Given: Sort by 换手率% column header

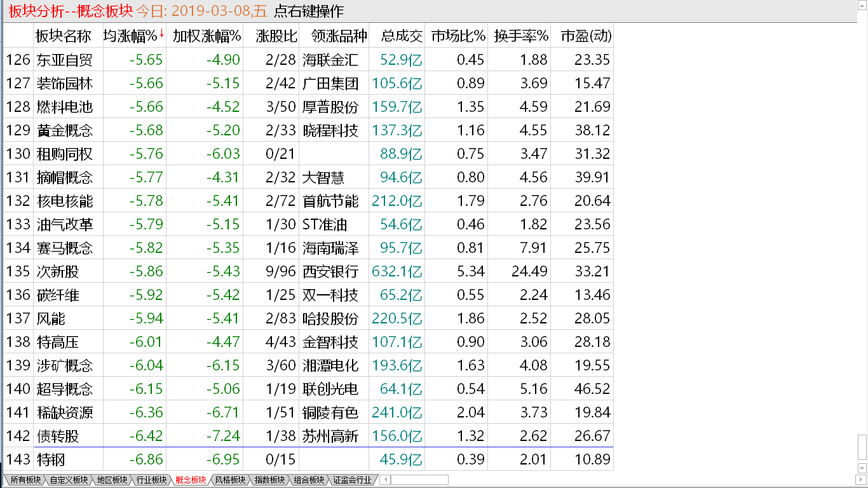Looking at the screenshot, I should coord(521,36).
